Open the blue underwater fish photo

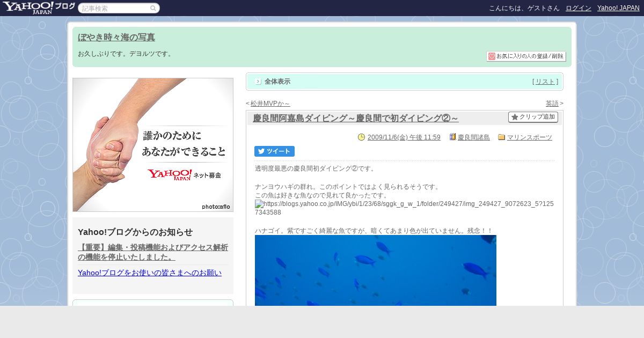[x=376, y=270]
